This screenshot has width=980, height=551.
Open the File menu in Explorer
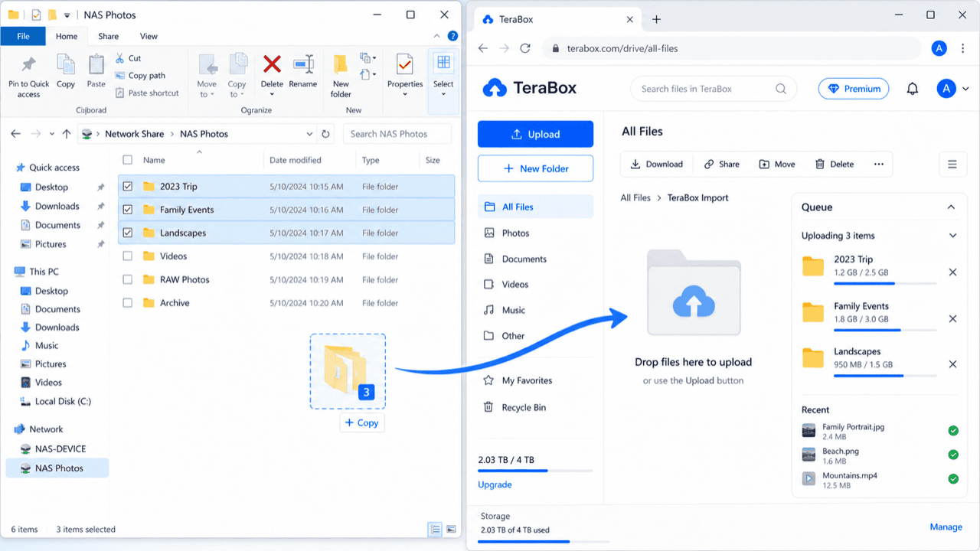click(23, 36)
